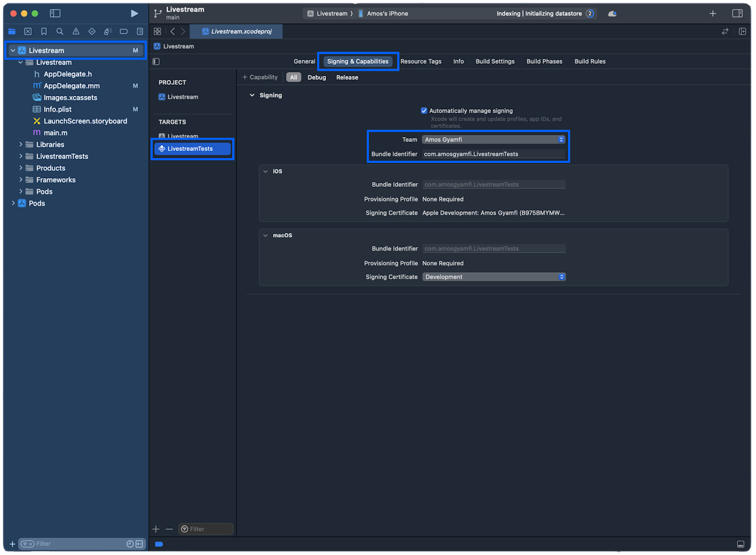Click the Run button in the titlebar

coord(135,13)
